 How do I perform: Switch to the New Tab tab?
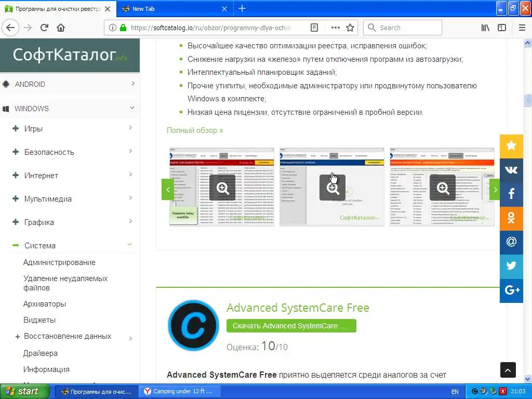[175, 9]
